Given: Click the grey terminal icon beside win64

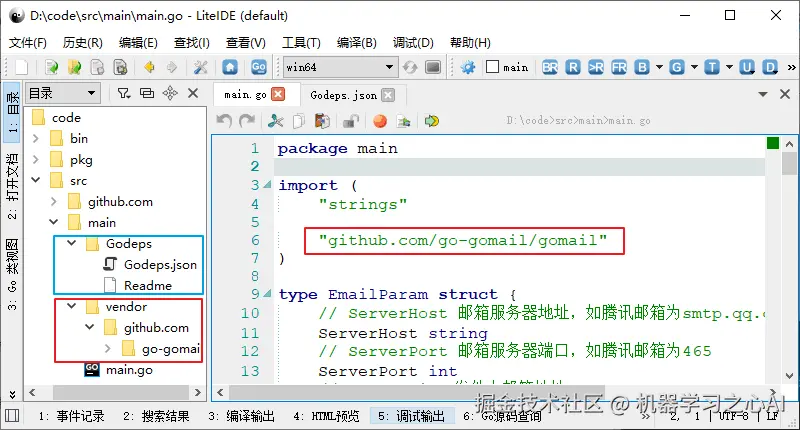Looking at the screenshot, I should 433,67.
